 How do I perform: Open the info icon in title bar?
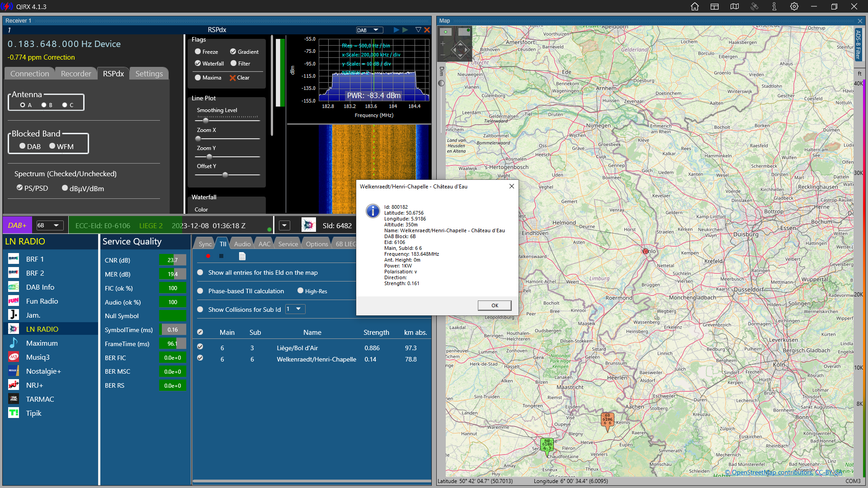coord(774,6)
